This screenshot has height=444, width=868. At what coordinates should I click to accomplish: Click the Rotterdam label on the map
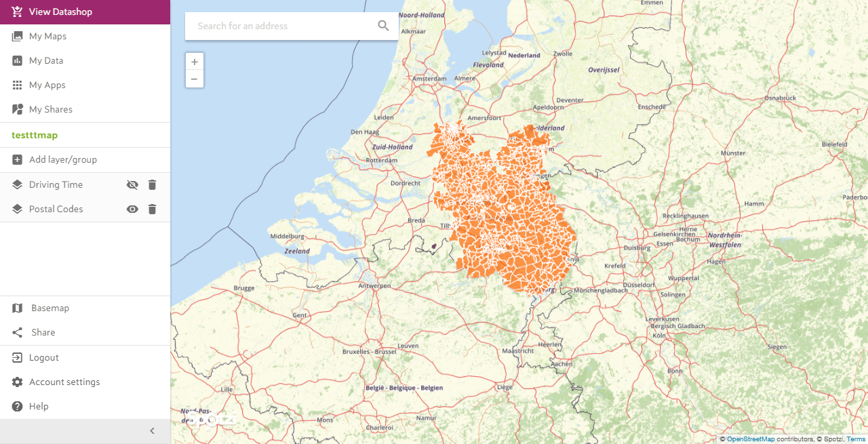(x=380, y=161)
